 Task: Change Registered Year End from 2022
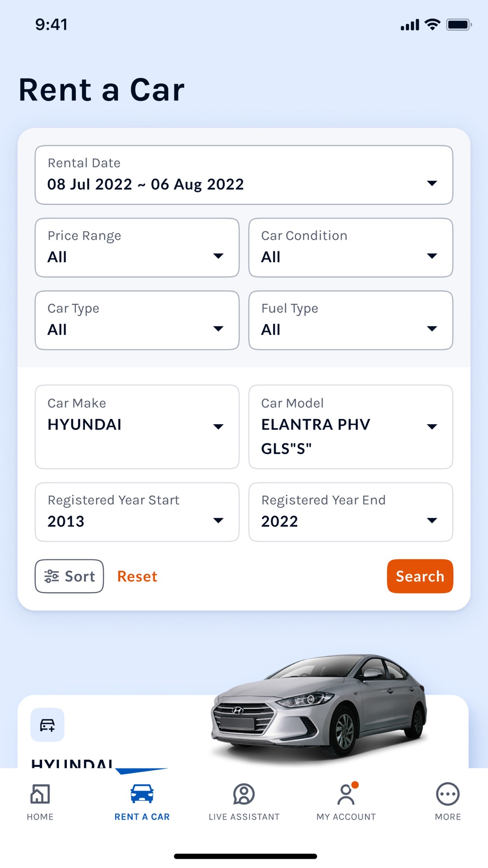350,512
